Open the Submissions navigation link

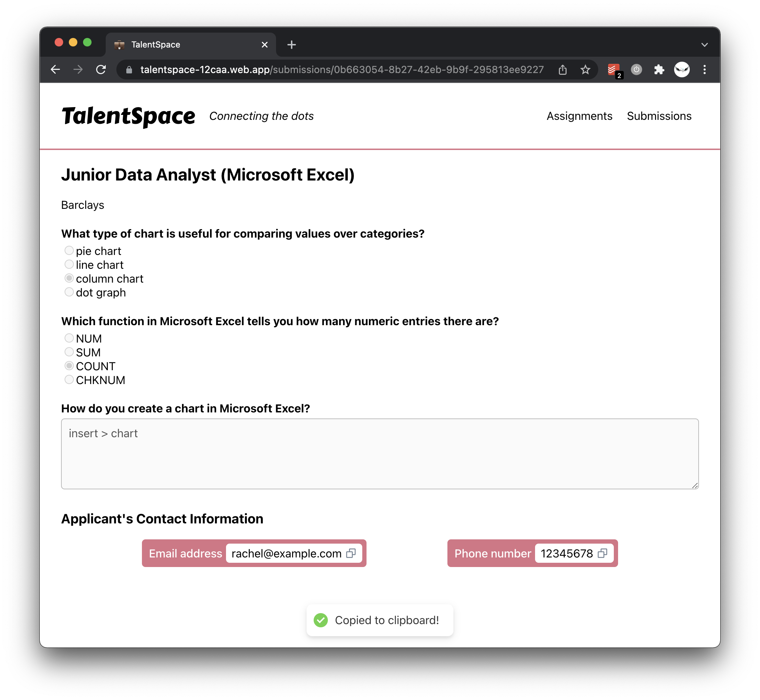pos(659,116)
